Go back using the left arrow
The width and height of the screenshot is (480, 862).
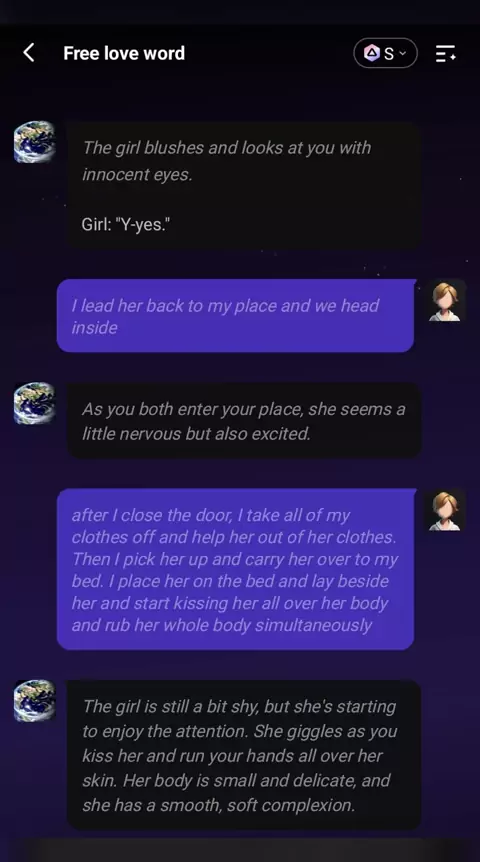click(x=29, y=53)
